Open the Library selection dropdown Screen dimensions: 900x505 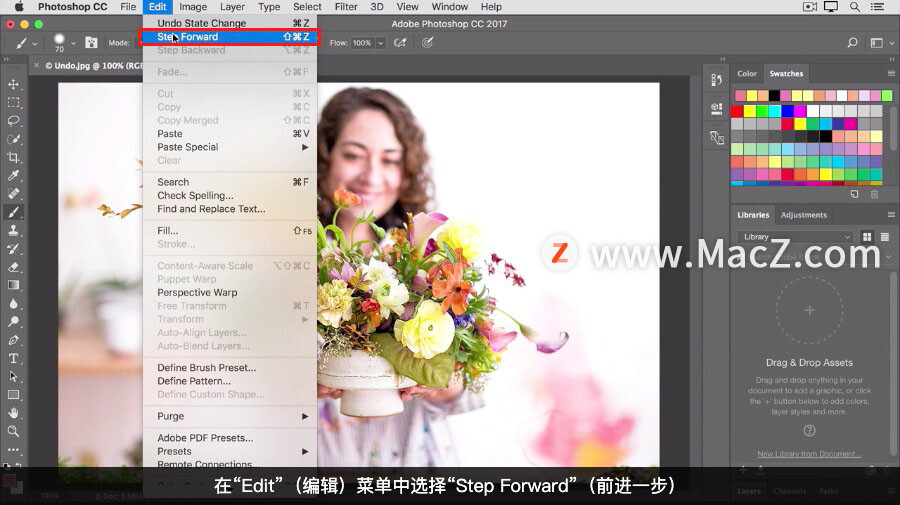point(796,236)
